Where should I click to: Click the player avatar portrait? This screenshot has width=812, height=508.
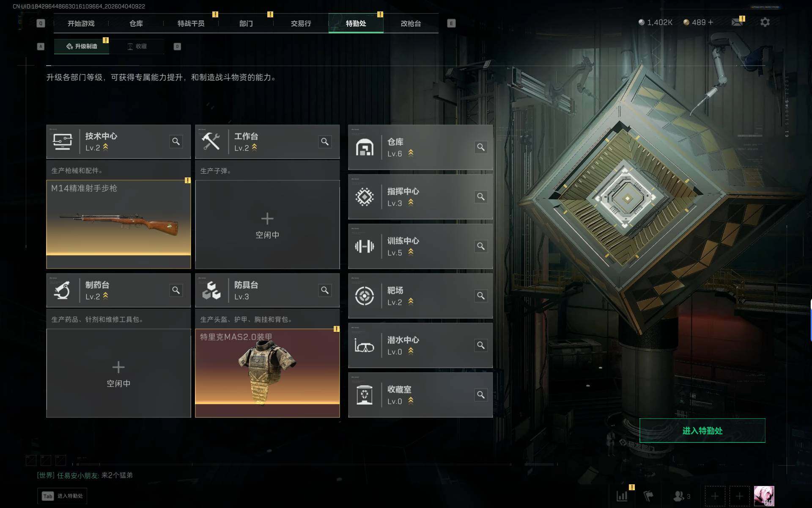pyautogui.click(x=764, y=496)
